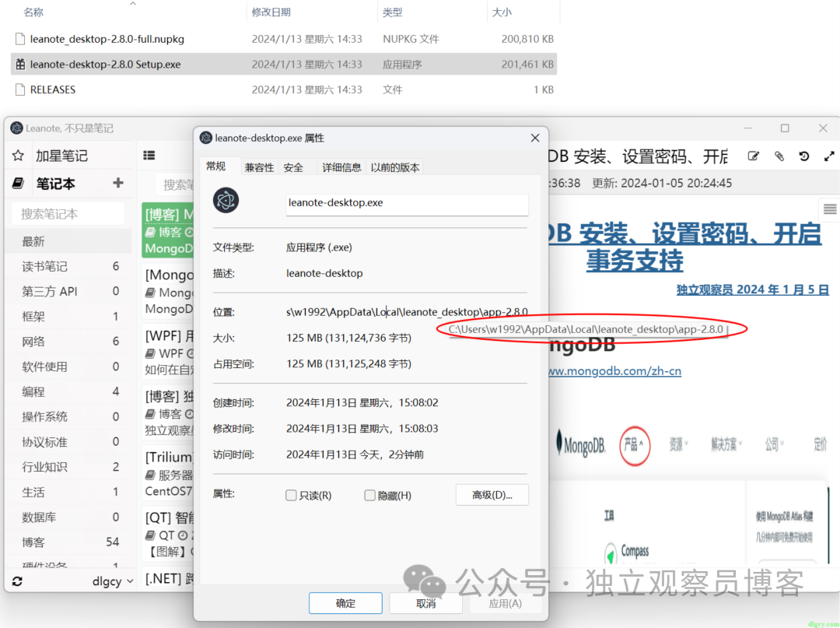This screenshot has height=628, width=840.
Task: Switch to the 安全 tab
Action: coord(293,168)
